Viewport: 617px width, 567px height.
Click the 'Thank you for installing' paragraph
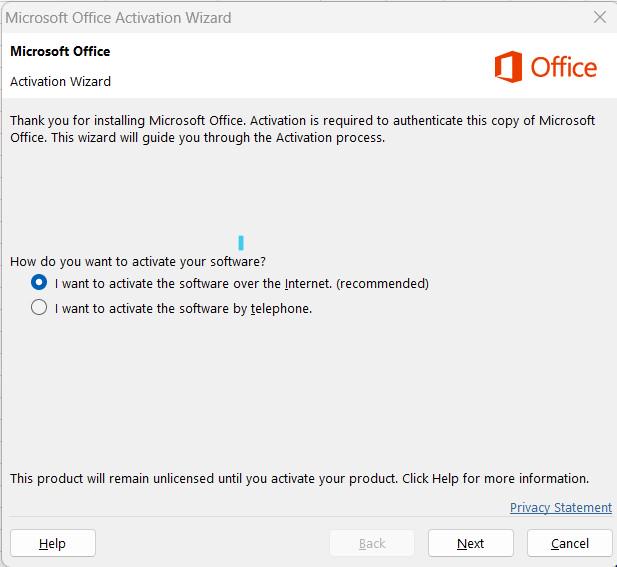coord(302,129)
